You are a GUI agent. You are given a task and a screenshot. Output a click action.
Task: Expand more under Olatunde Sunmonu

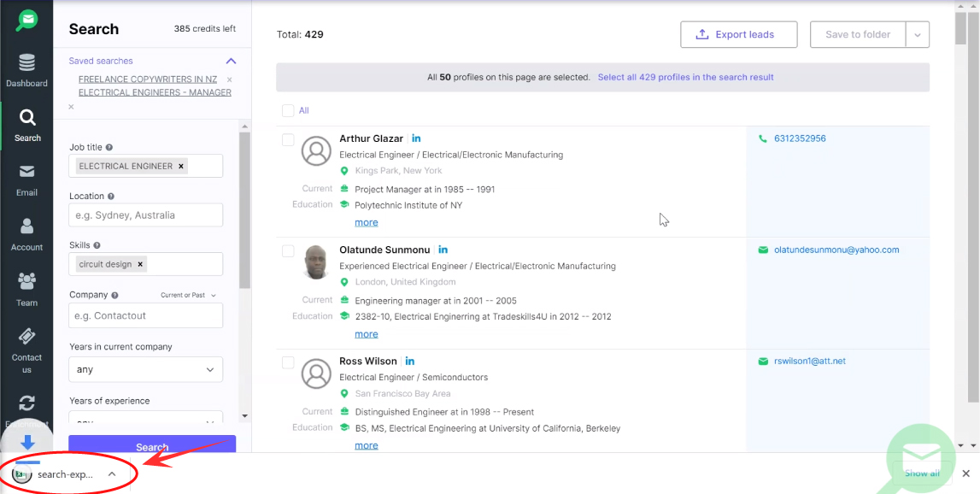point(367,334)
